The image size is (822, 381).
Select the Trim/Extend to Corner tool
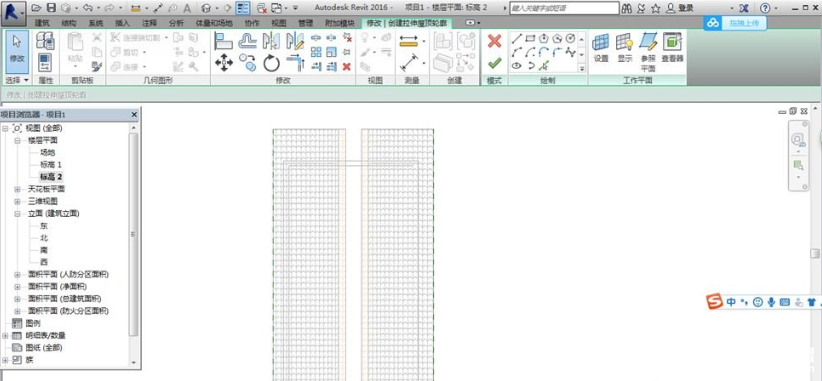295,63
